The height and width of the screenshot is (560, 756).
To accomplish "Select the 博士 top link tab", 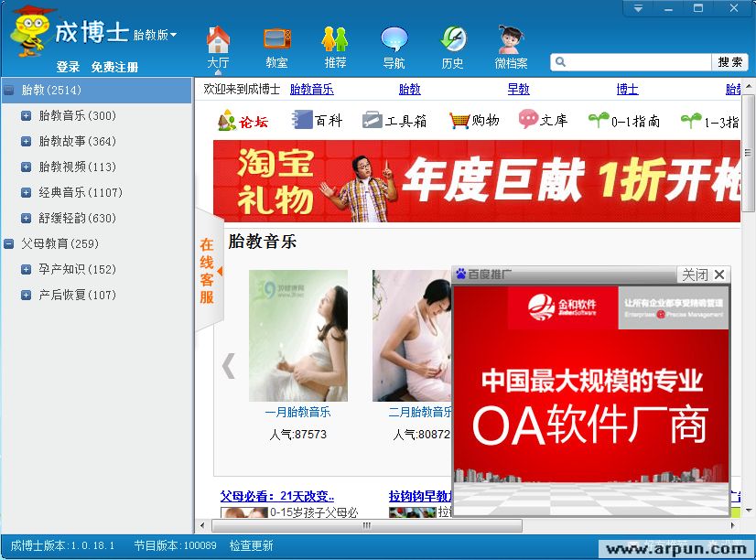I will (x=627, y=89).
